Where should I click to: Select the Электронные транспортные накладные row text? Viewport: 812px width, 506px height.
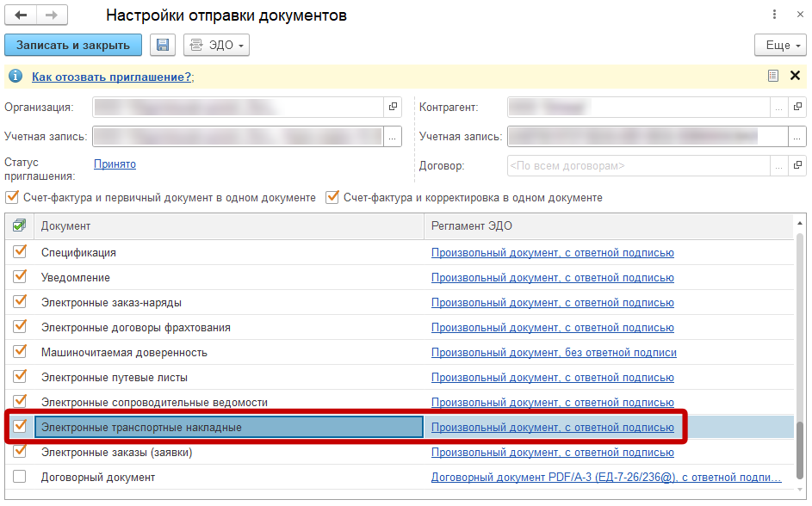141,428
